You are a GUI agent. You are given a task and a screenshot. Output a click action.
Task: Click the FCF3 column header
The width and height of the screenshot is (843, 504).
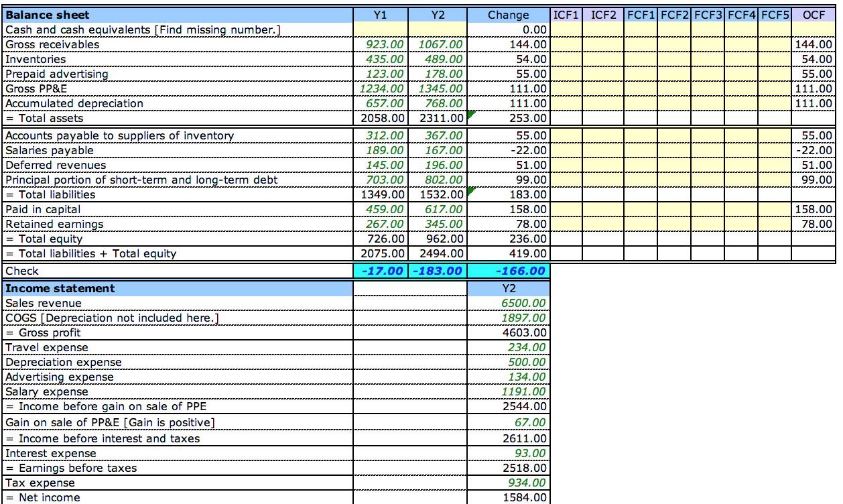click(708, 15)
